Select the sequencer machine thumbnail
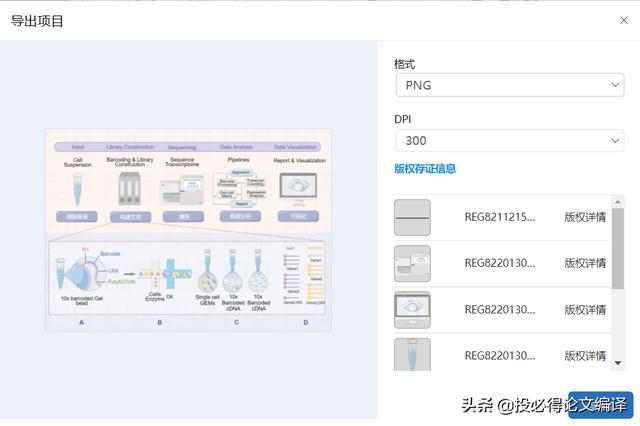 412,264
